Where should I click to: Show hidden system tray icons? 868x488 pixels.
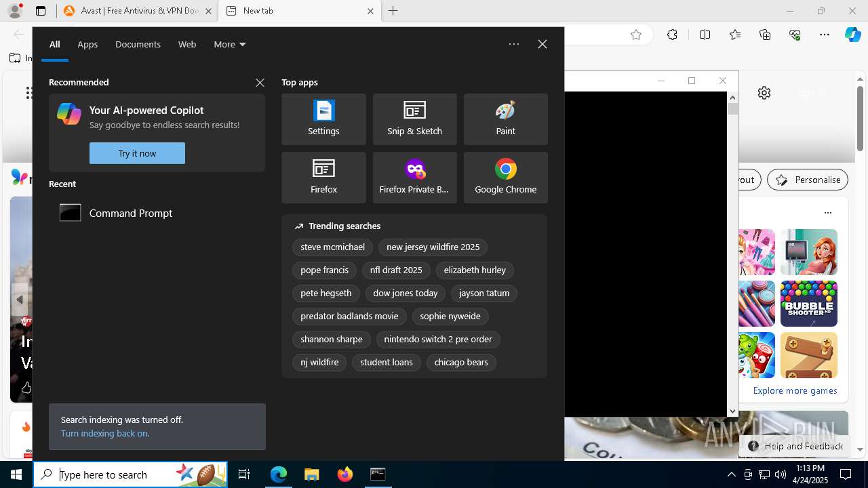(x=731, y=474)
